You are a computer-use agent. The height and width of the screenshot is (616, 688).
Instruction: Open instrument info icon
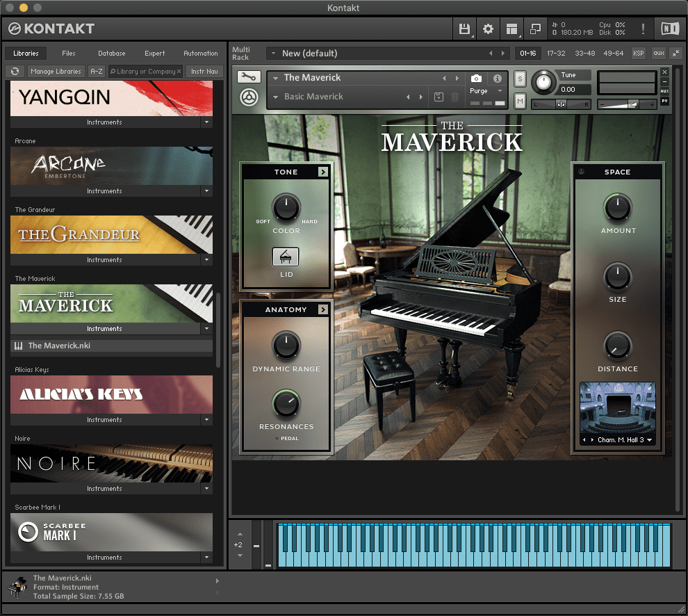498,79
